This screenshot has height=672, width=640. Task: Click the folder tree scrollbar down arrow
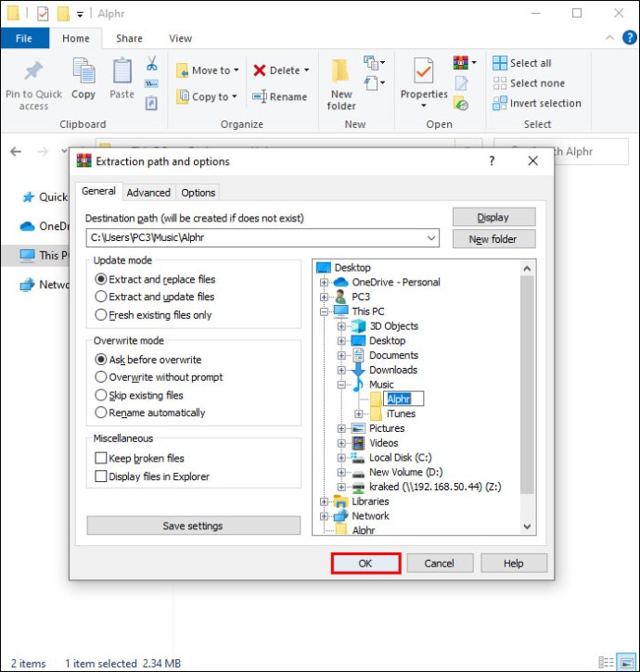point(527,526)
